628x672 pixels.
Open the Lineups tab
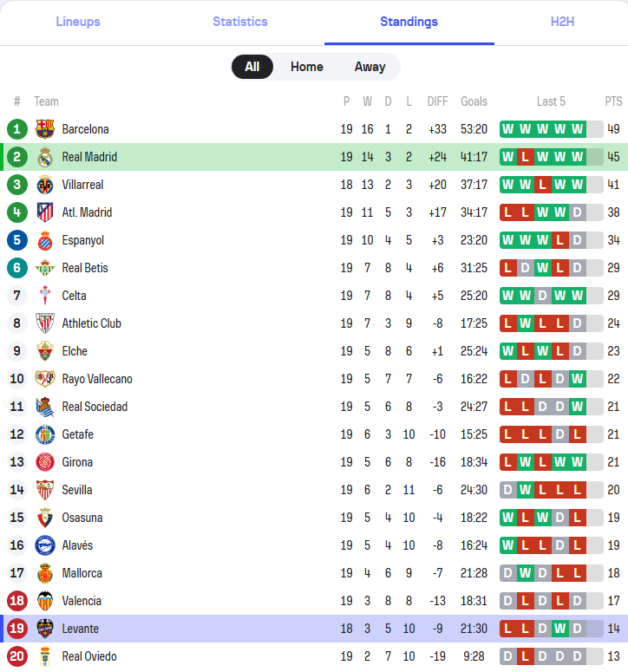(78, 22)
